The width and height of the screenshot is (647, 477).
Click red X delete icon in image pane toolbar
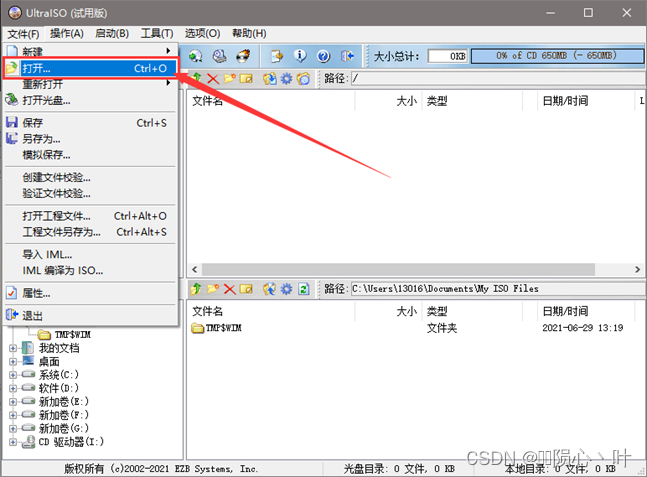click(213, 78)
